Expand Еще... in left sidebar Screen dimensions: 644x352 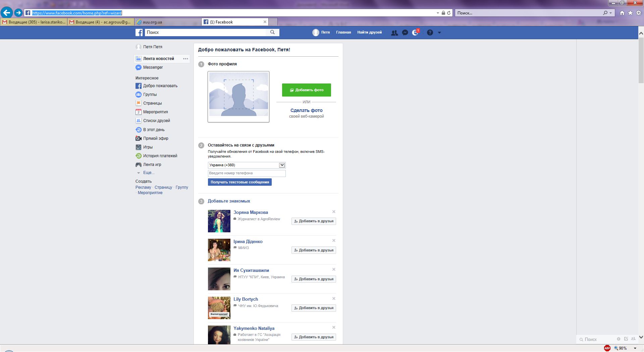pyautogui.click(x=149, y=173)
